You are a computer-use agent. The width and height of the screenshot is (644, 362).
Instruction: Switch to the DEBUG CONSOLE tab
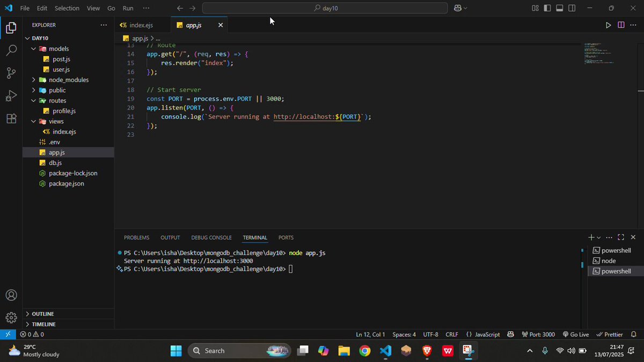(211, 238)
